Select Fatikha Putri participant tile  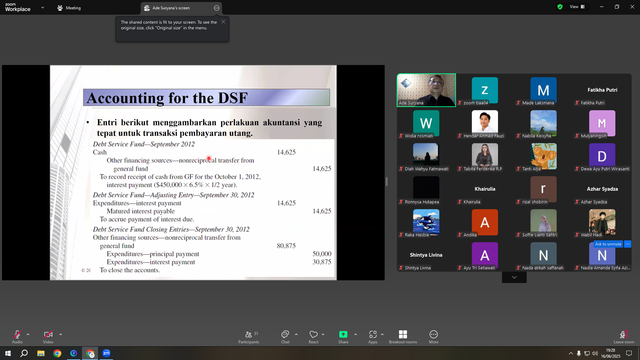point(602,90)
